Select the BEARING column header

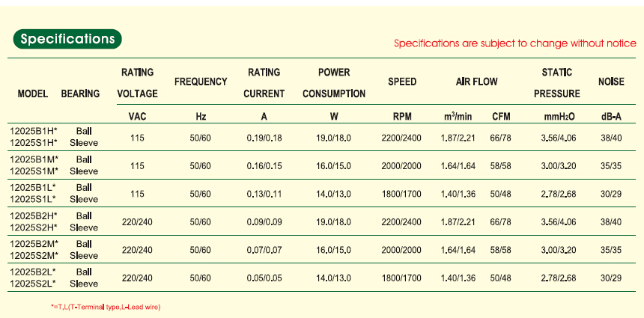[x=80, y=94]
